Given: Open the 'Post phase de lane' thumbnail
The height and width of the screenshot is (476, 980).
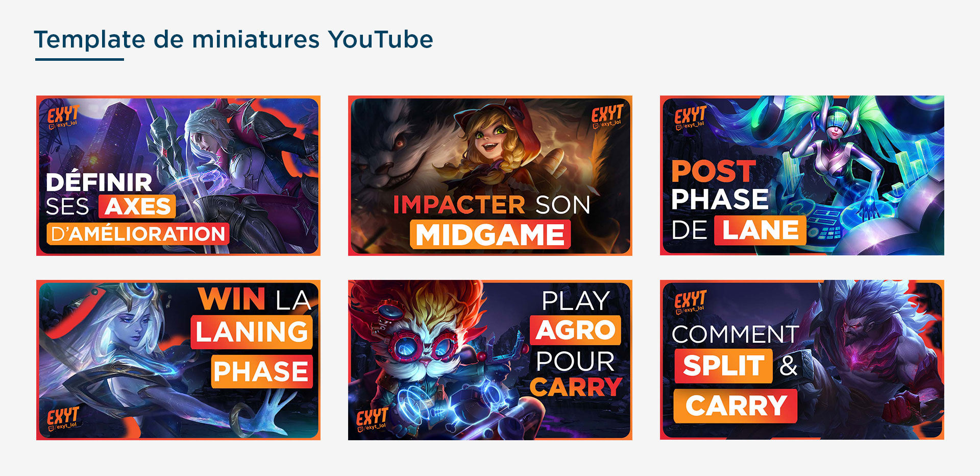Looking at the screenshot, I should coord(802,175).
